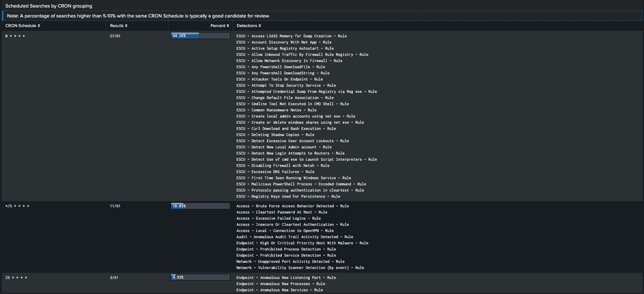The width and height of the screenshot is (644, 294).
Task: Select 'ESCU - Cmdline Tool Not Executed In CMD Shell'
Action: click(293, 104)
